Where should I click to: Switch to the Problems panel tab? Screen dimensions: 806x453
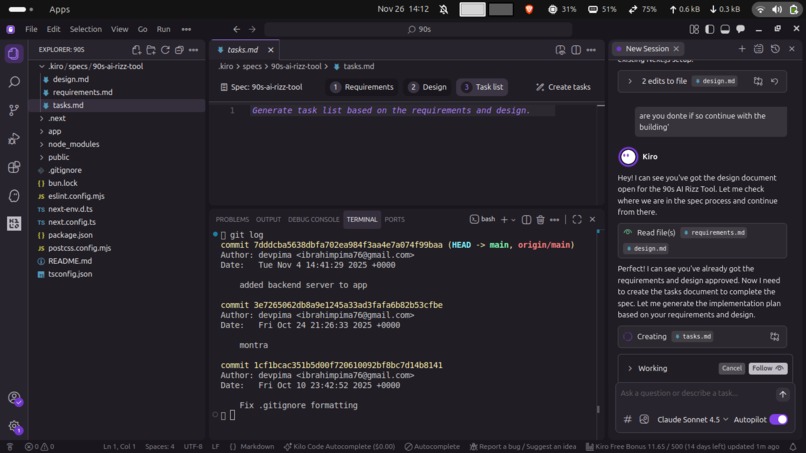coord(232,220)
